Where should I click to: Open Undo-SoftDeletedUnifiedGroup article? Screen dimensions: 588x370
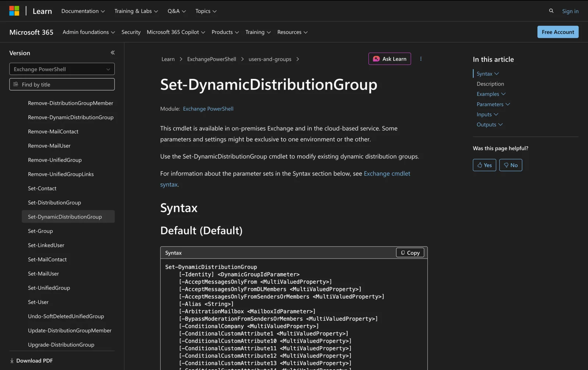[x=66, y=316]
